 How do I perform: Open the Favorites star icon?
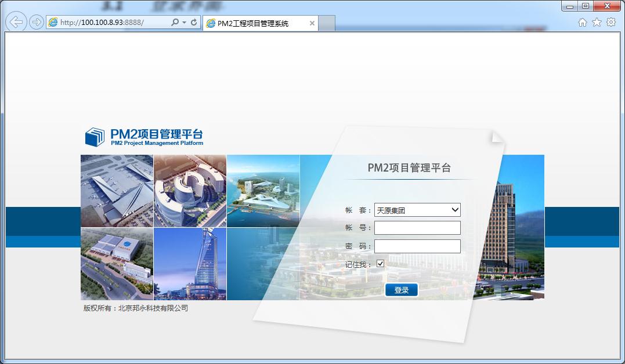click(597, 23)
